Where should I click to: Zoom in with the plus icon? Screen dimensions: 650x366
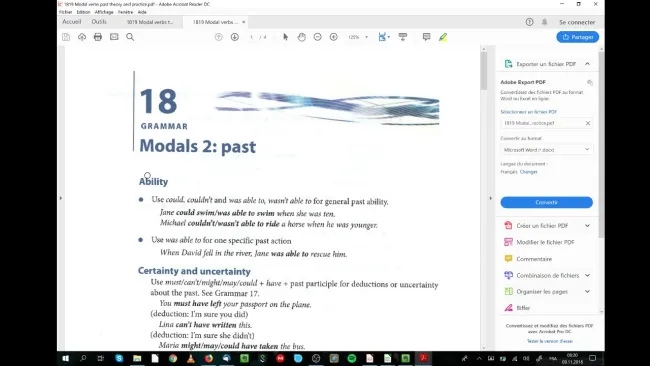point(334,37)
